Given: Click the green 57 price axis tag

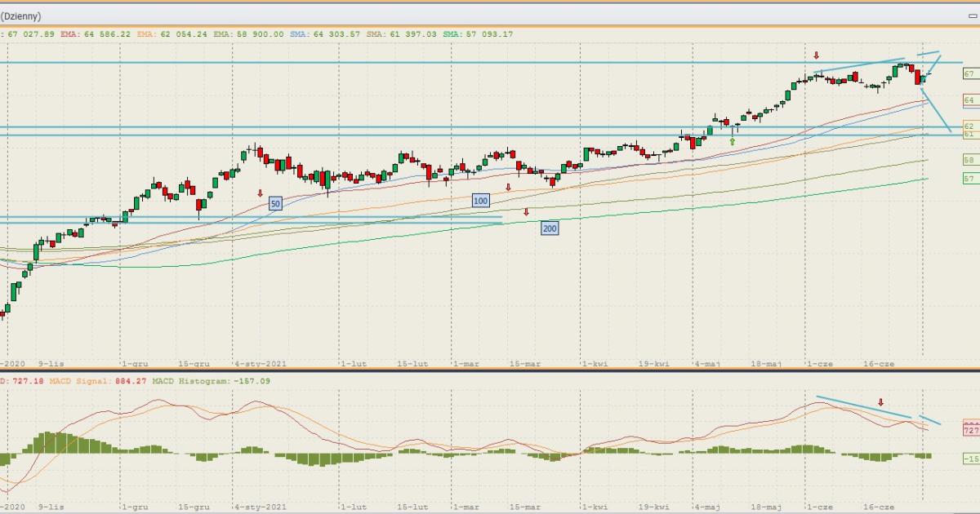Looking at the screenshot, I should point(969,179).
